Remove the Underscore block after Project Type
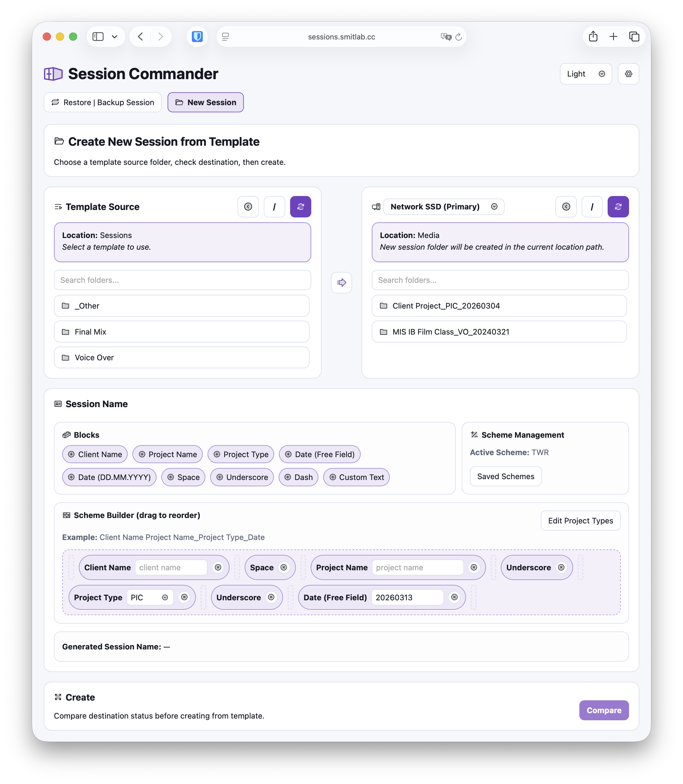The image size is (683, 784). coord(271,597)
